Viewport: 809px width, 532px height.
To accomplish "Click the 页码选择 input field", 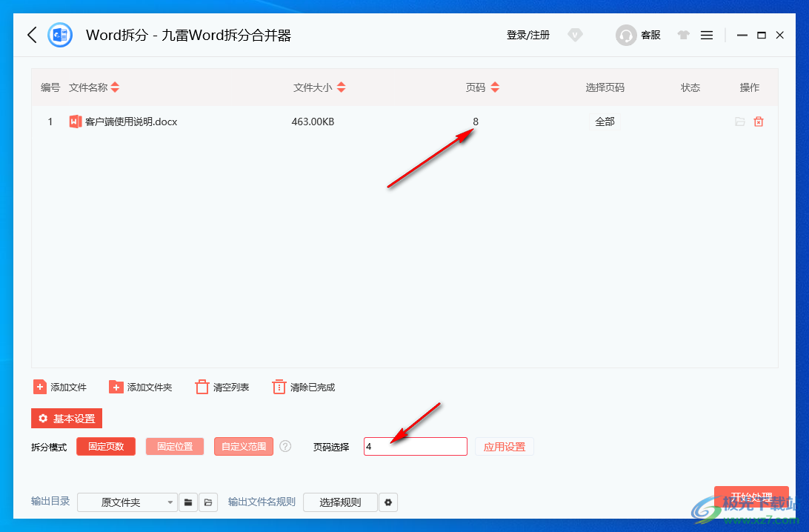I will tap(415, 446).
